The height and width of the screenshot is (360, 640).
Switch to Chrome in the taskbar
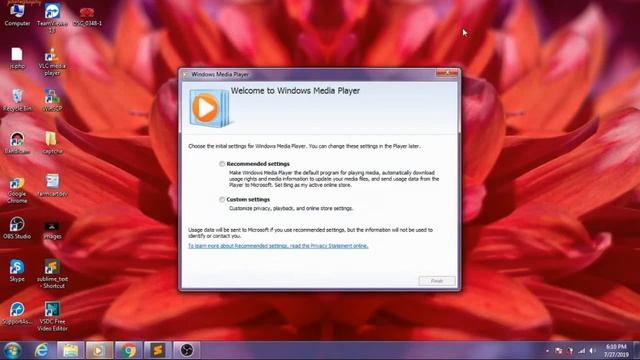click(128, 350)
